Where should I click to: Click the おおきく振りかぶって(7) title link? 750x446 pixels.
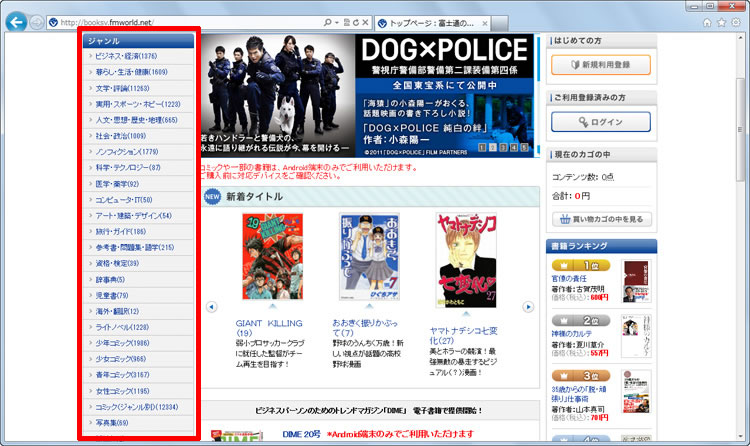coord(365,328)
